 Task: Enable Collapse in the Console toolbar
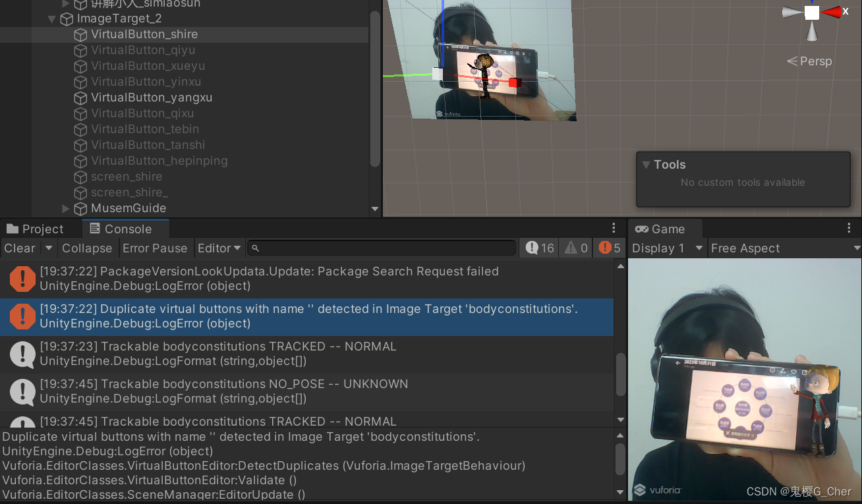click(x=87, y=248)
